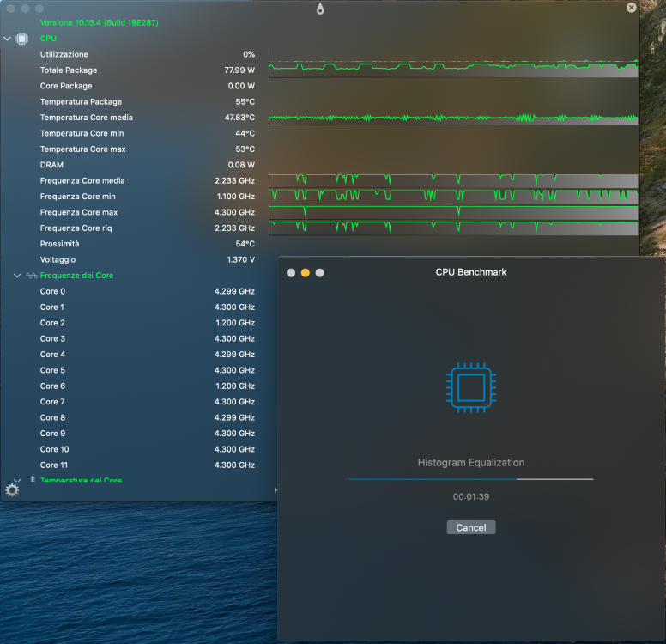Select the Core 11 row
The width and height of the screenshot is (666, 644).
(x=148, y=465)
